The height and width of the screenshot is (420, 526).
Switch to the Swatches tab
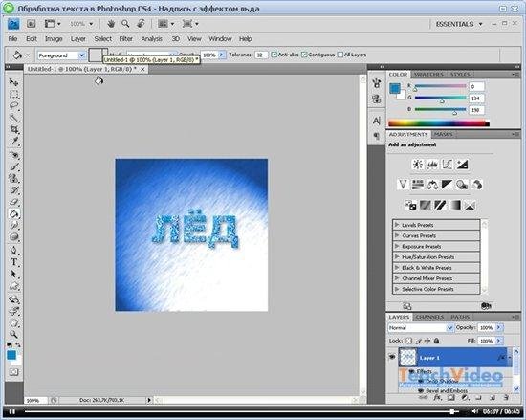(x=428, y=74)
